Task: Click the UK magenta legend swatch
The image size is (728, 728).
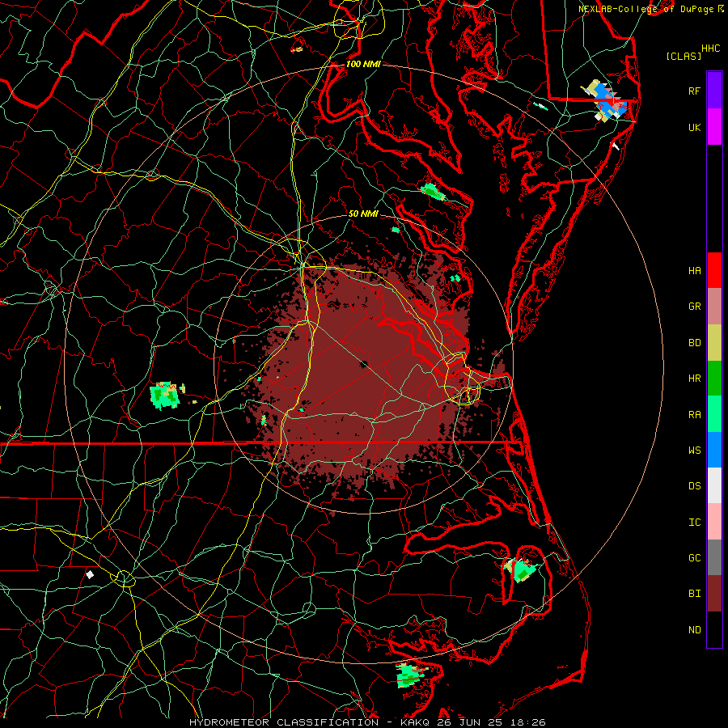Action: click(x=714, y=127)
